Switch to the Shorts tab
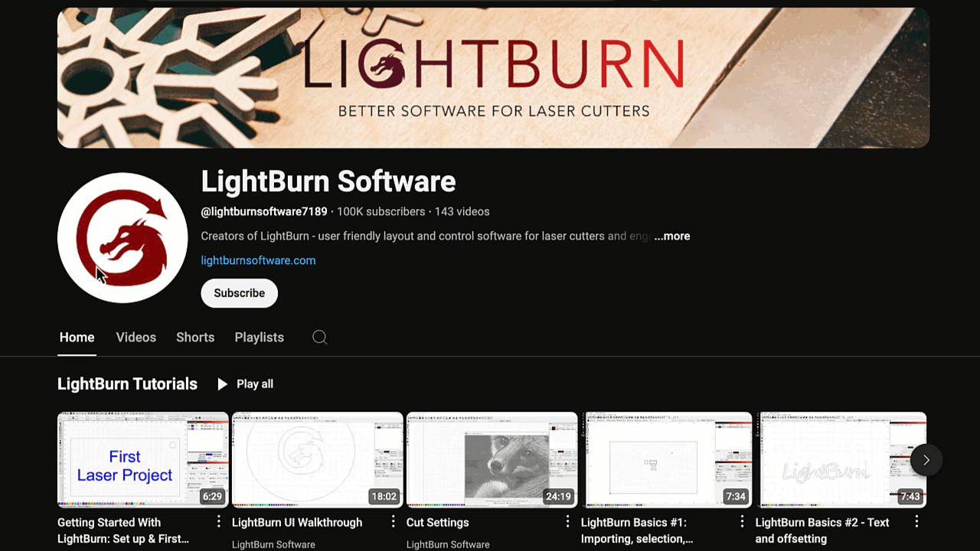Image resolution: width=980 pixels, height=551 pixels. (x=195, y=337)
